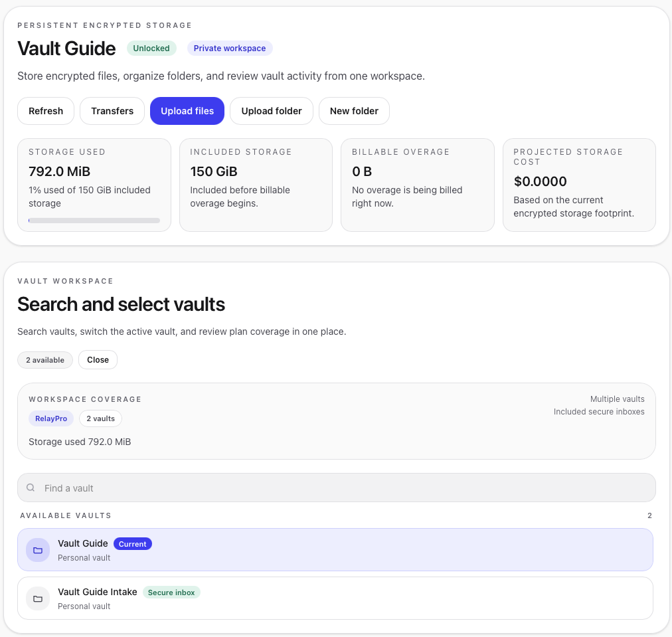Switch to the Vault Guide Intake vault
Image resolution: width=672 pixels, height=637 pixels.
point(335,598)
